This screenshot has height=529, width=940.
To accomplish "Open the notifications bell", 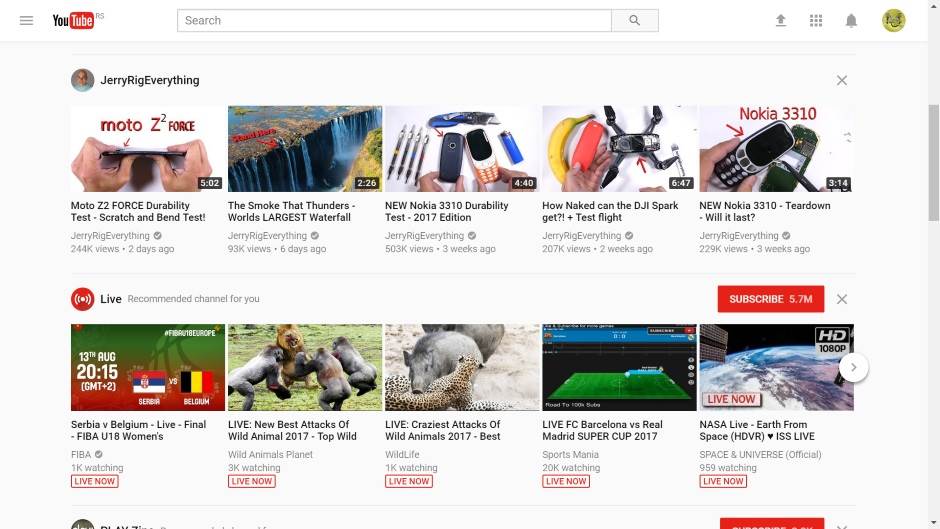I will [x=851, y=20].
